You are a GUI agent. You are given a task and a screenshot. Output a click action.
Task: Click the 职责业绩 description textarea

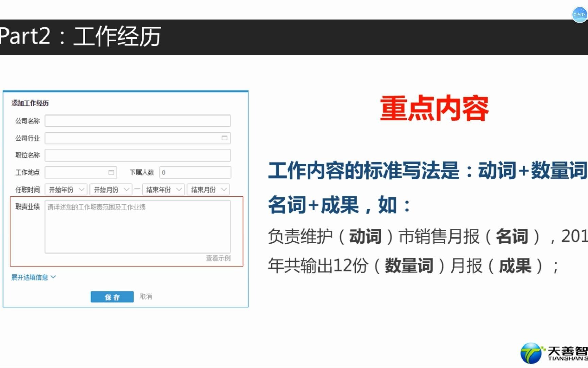click(x=137, y=227)
